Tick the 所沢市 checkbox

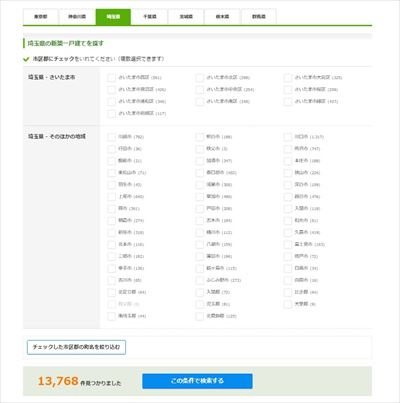(x=288, y=149)
